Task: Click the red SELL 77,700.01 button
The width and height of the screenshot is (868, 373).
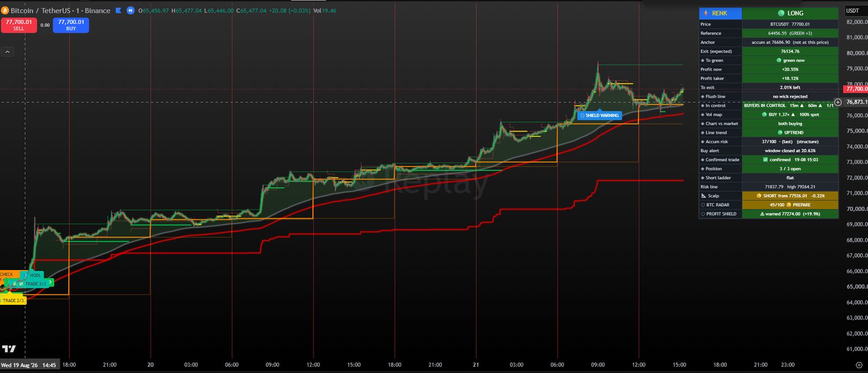Action: click(19, 25)
